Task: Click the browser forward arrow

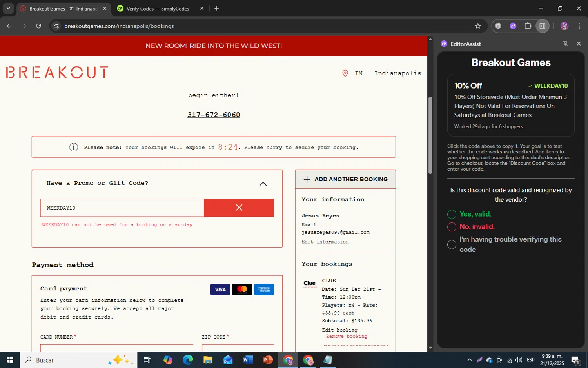Action: (x=24, y=26)
